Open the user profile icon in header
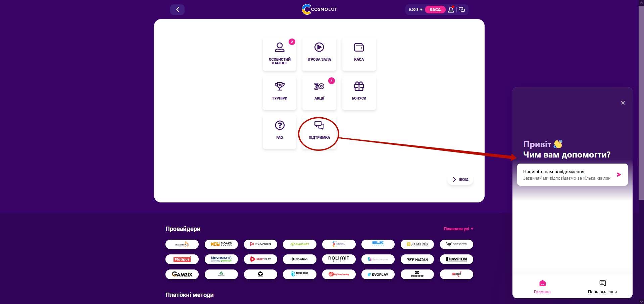The width and height of the screenshot is (644, 304). point(451,10)
